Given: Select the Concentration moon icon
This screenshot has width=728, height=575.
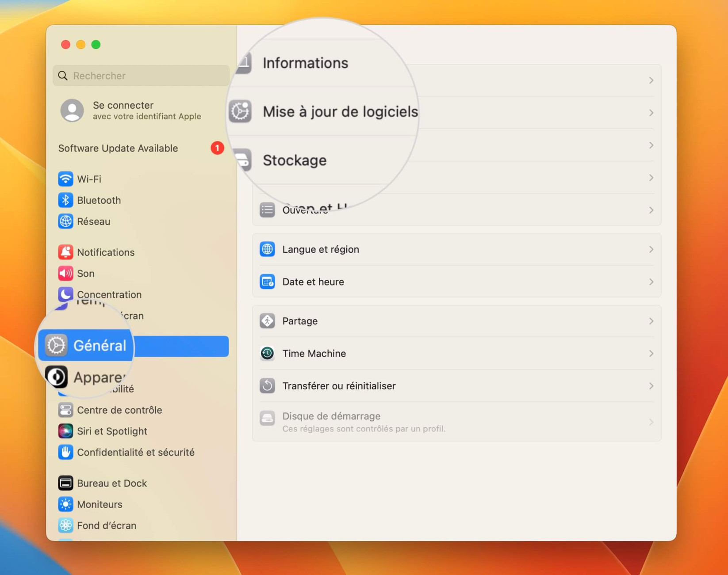Looking at the screenshot, I should coord(65,294).
